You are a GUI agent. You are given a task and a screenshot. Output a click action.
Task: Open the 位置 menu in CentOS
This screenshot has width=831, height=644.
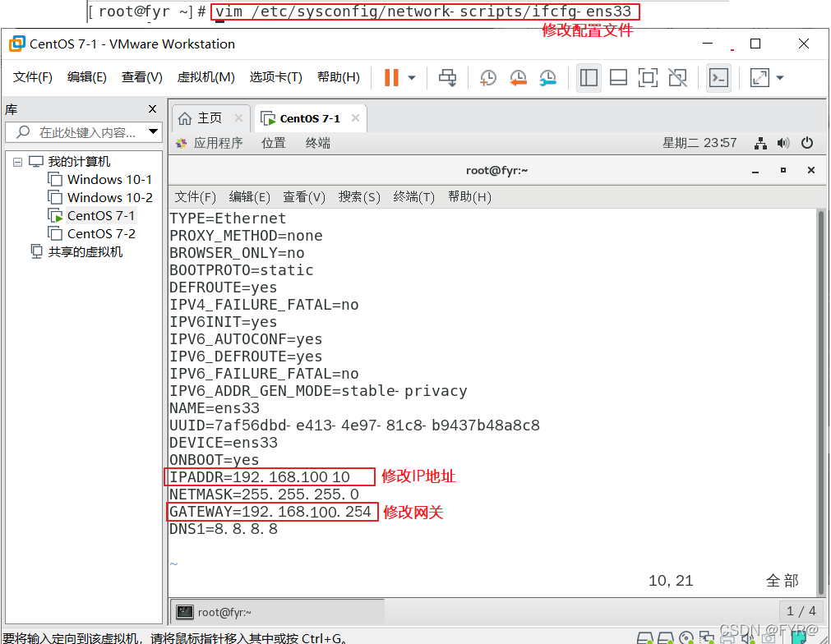(274, 143)
